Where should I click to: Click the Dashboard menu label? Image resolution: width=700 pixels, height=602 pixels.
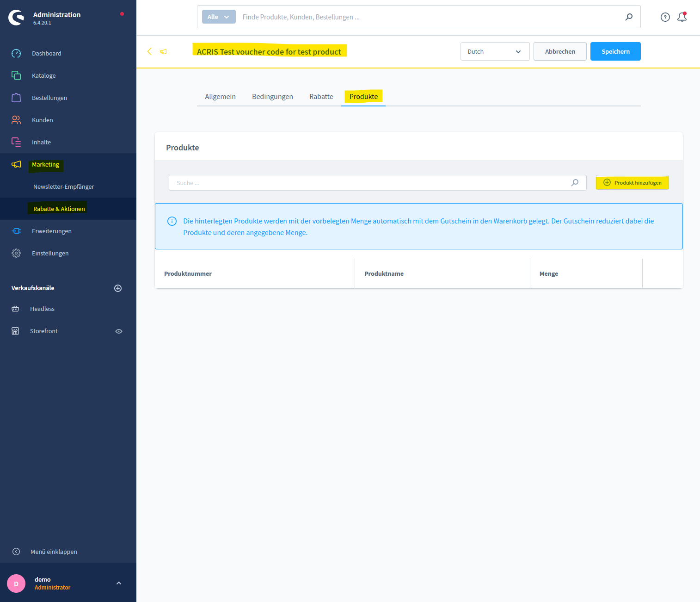[47, 53]
